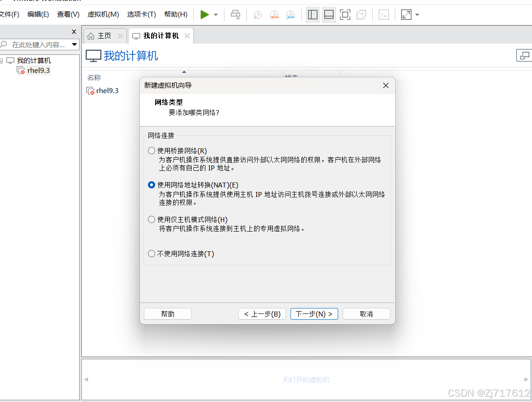Click the full screen mode icon
Image resolution: width=532 pixels, height=402 pixels.
click(x=345, y=14)
